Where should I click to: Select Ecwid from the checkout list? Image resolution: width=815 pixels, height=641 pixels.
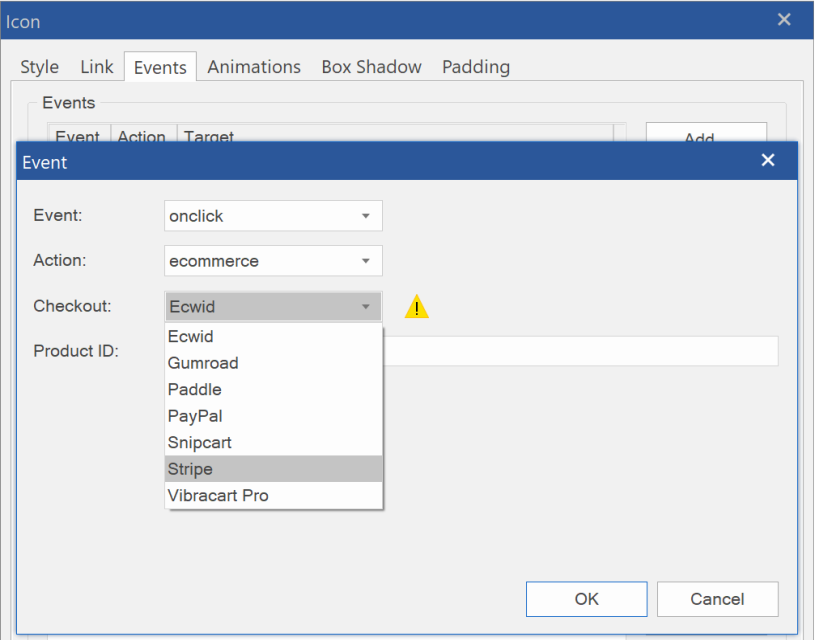tap(273, 336)
